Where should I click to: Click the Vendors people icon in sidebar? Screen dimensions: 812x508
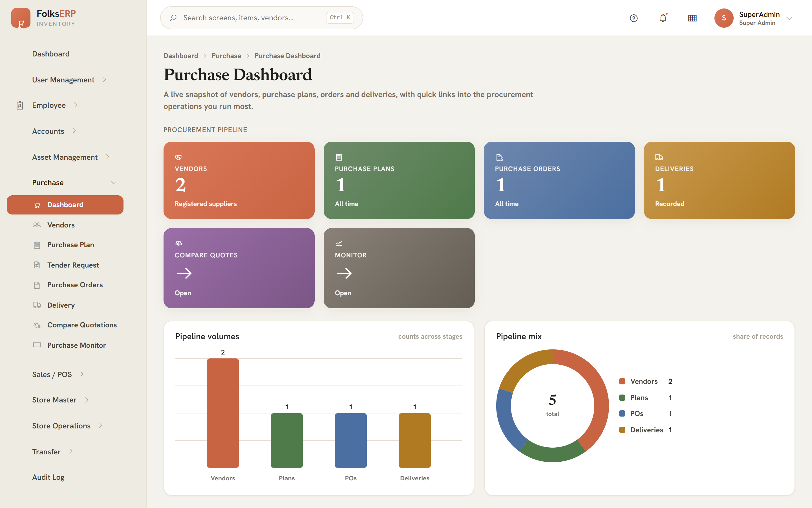(37, 225)
